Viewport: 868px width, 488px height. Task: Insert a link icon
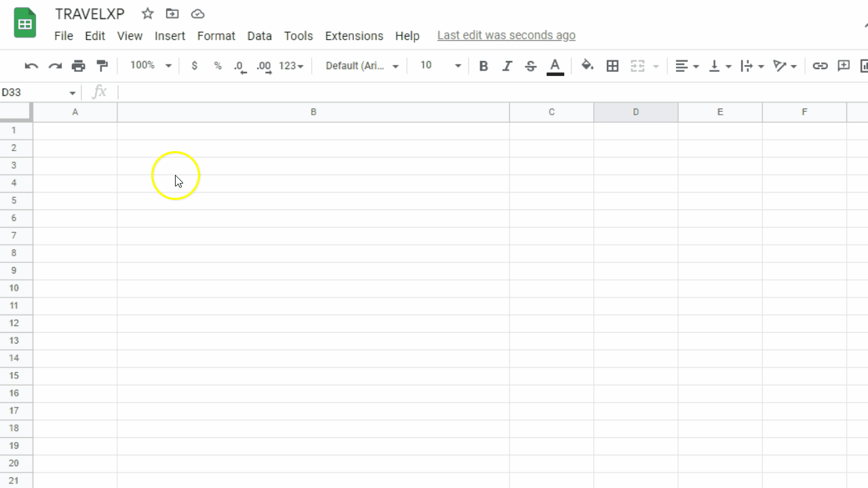click(x=820, y=66)
